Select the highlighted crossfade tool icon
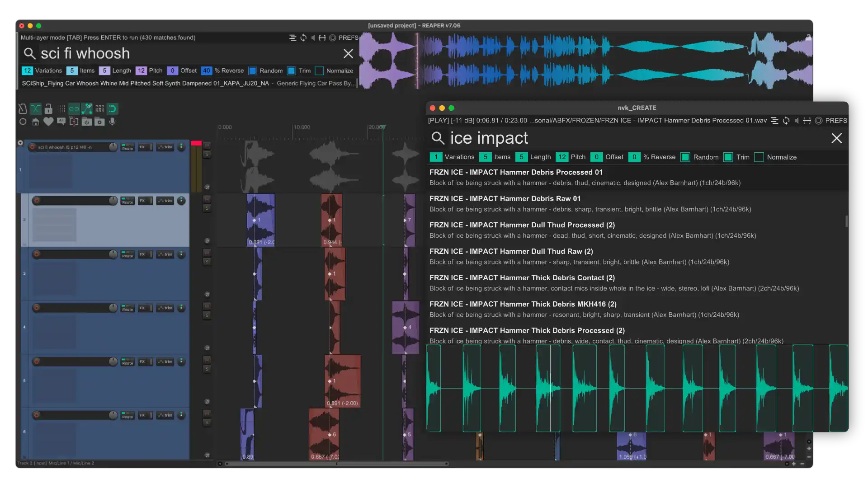Screen dimensions: 868x488 (36, 108)
